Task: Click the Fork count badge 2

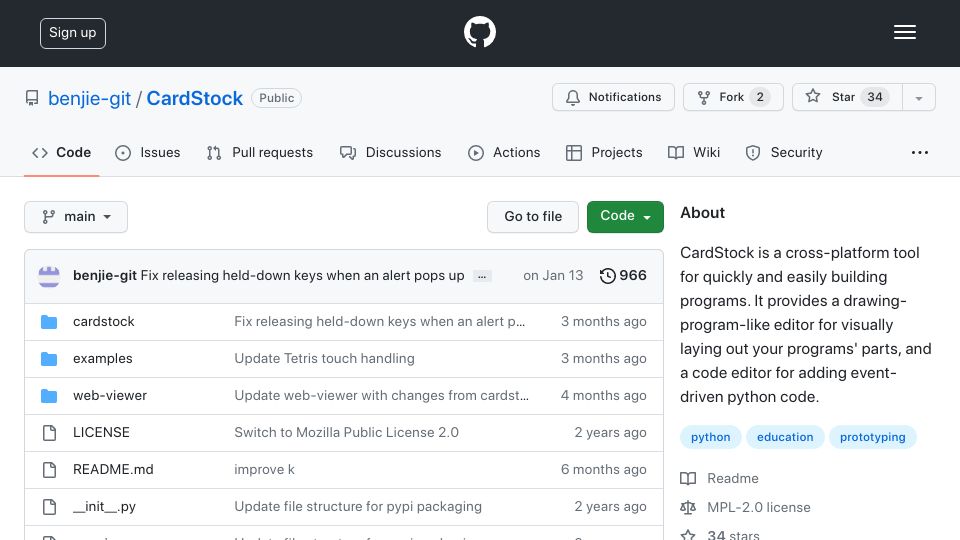Action: pos(760,97)
